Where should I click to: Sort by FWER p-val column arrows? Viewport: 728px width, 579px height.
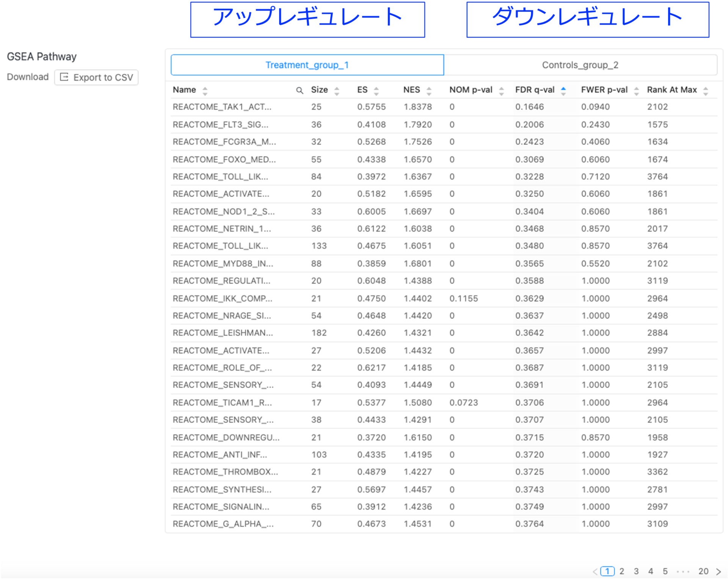(637, 91)
